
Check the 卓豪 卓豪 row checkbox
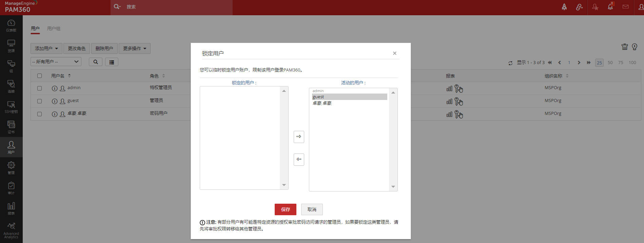coord(39,114)
